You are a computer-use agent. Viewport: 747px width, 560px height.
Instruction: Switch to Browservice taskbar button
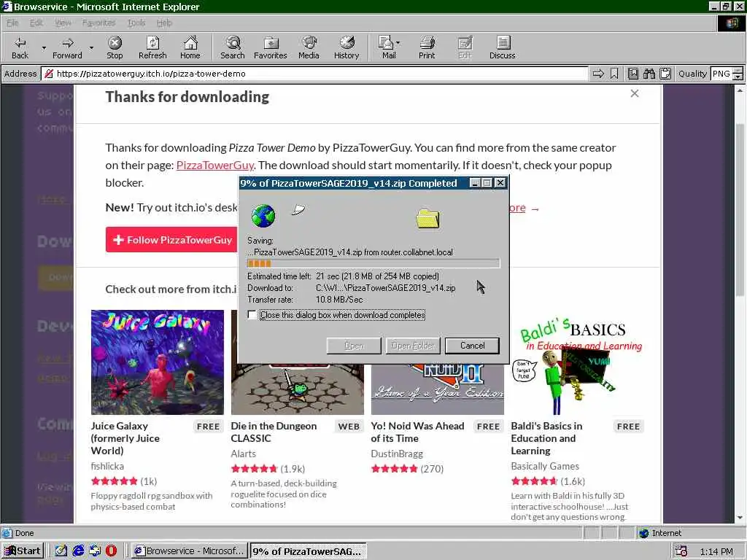click(x=189, y=551)
